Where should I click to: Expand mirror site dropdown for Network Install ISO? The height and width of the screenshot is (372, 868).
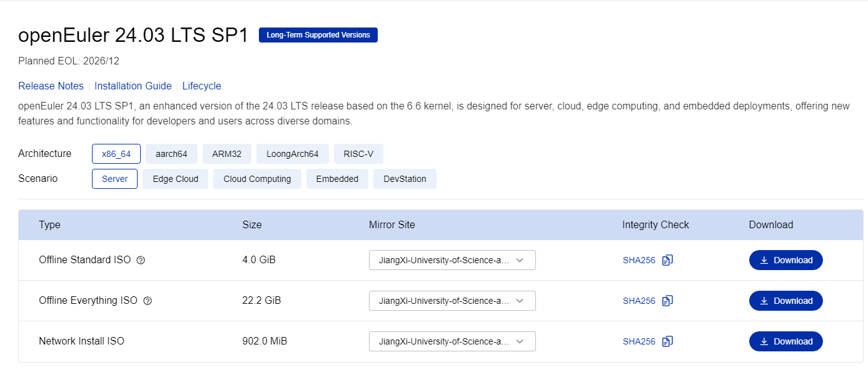(x=452, y=341)
